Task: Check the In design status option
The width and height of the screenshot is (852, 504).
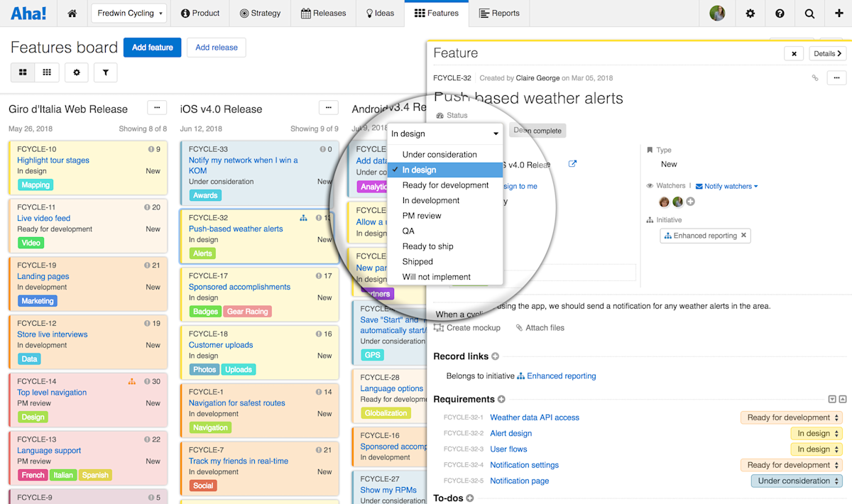Action: (445, 170)
